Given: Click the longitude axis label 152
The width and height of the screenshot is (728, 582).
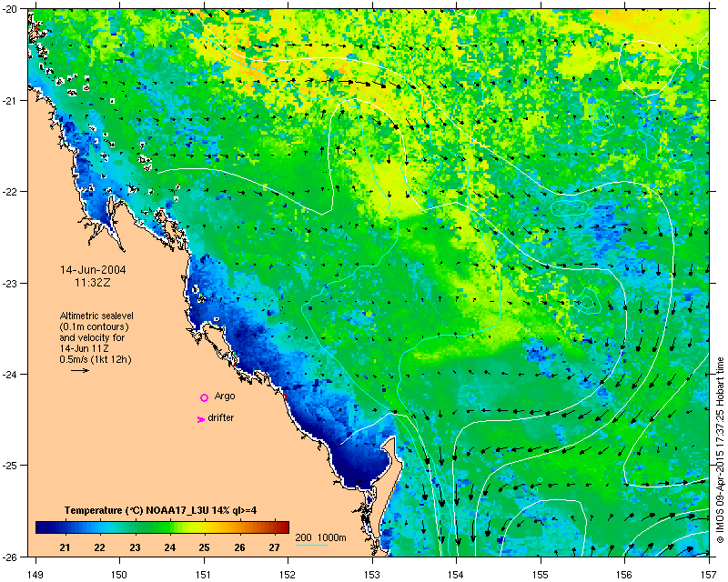Looking at the screenshot, I should (288, 575).
